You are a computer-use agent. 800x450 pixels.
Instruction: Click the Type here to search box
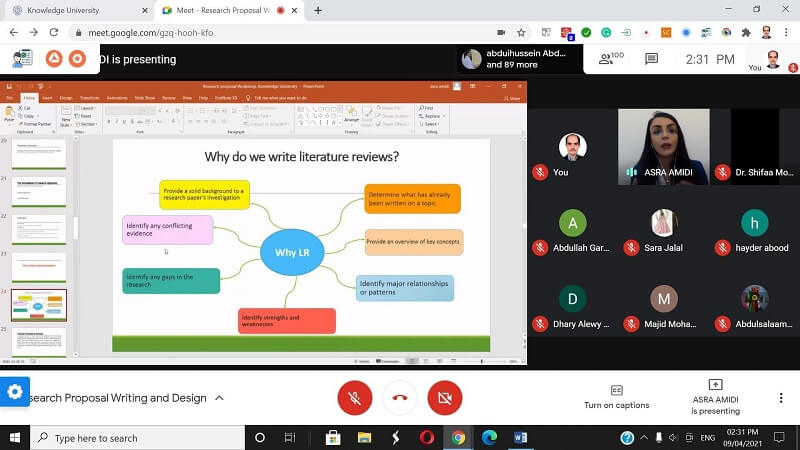(x=138, y=438)
